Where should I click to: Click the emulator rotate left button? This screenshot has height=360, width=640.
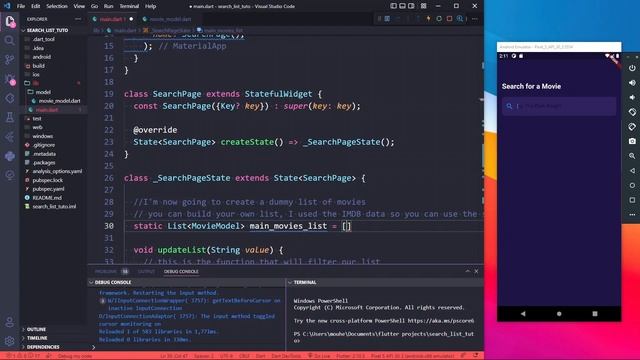tap(632, 112)
